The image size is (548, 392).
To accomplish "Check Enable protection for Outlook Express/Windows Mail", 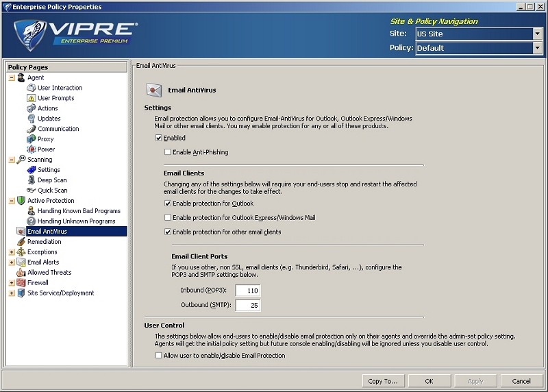I will [x=168, y=218].
